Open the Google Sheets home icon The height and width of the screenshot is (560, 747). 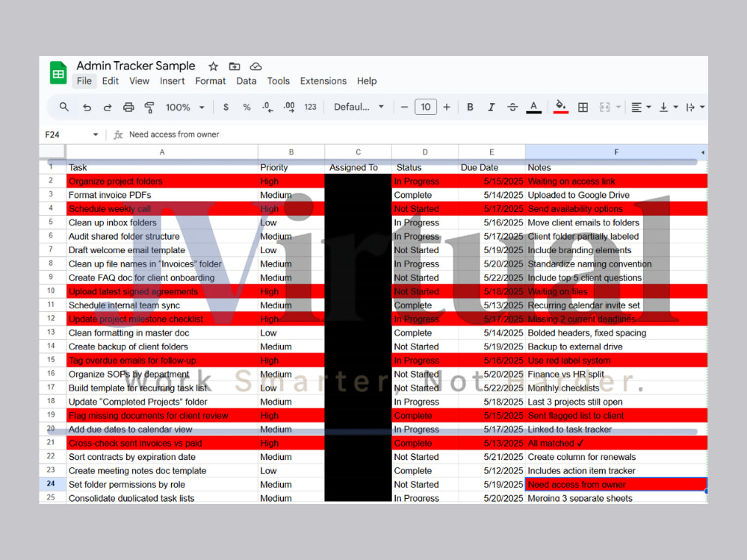point(58,73)
